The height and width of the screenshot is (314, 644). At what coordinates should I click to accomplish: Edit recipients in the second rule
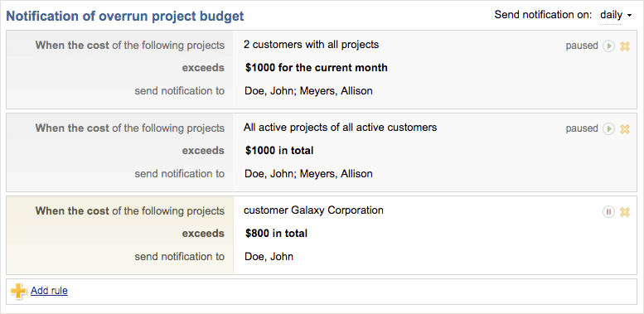[308, 174]
